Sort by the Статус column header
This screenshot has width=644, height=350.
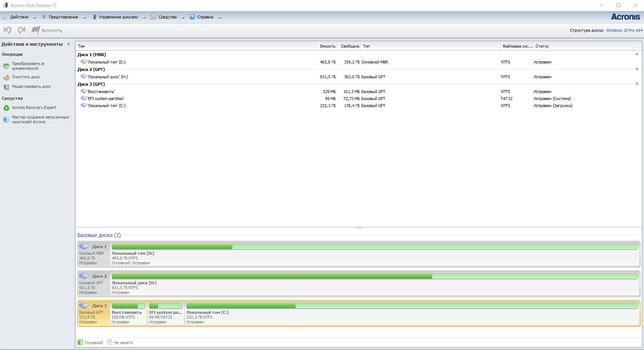583,46
